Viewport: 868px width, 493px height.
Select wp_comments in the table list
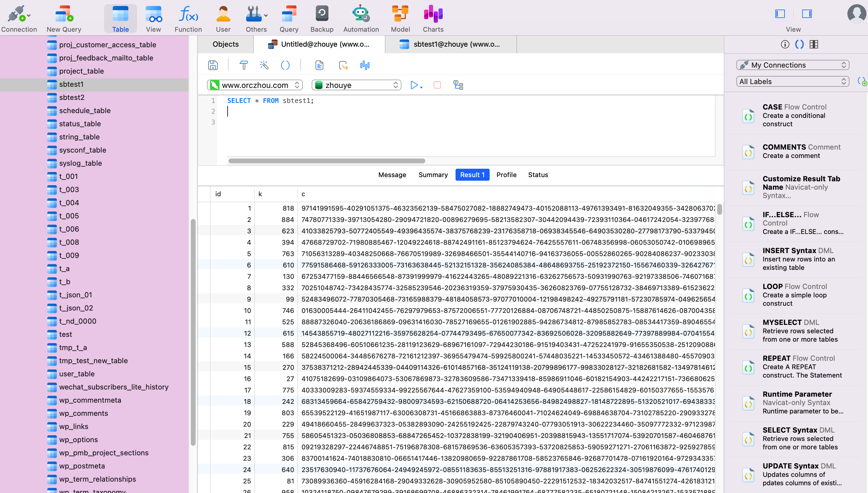(94, 413)
